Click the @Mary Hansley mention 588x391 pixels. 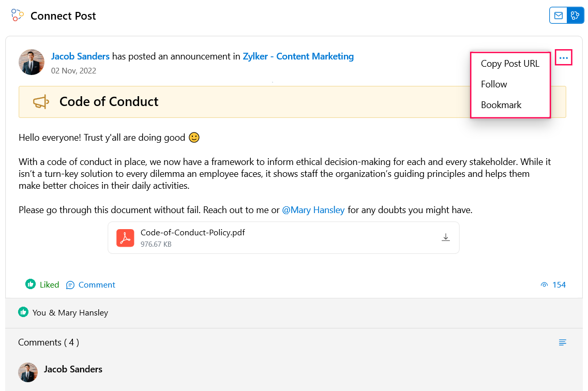click(x=313, y=210)
